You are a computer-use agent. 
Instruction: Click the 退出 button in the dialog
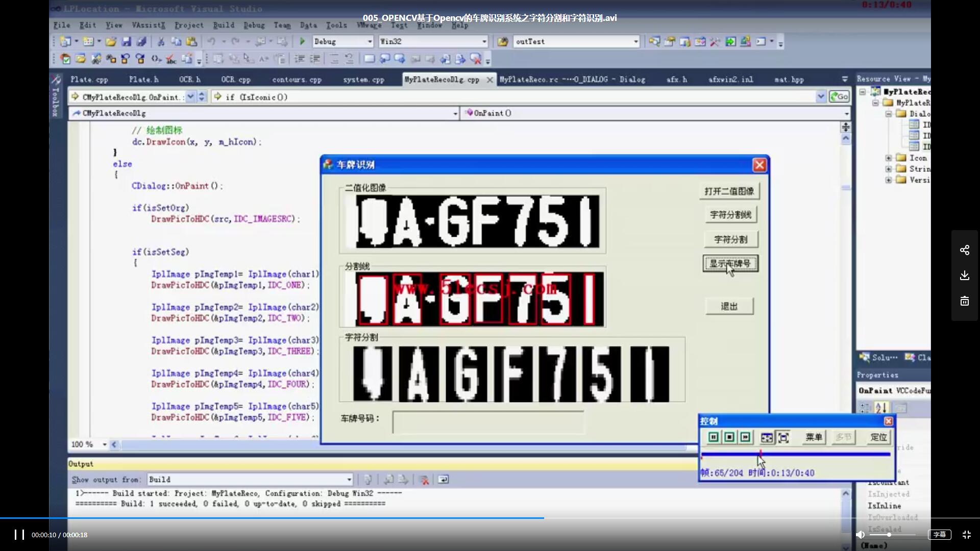click(729, 307)
